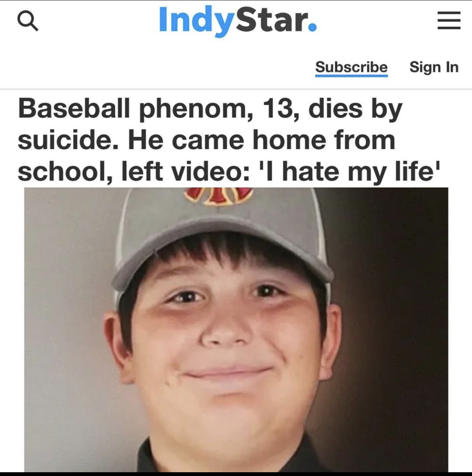Open the Baseball phenom article headline
The image size is (472, 476).
(x=229, y=140)
